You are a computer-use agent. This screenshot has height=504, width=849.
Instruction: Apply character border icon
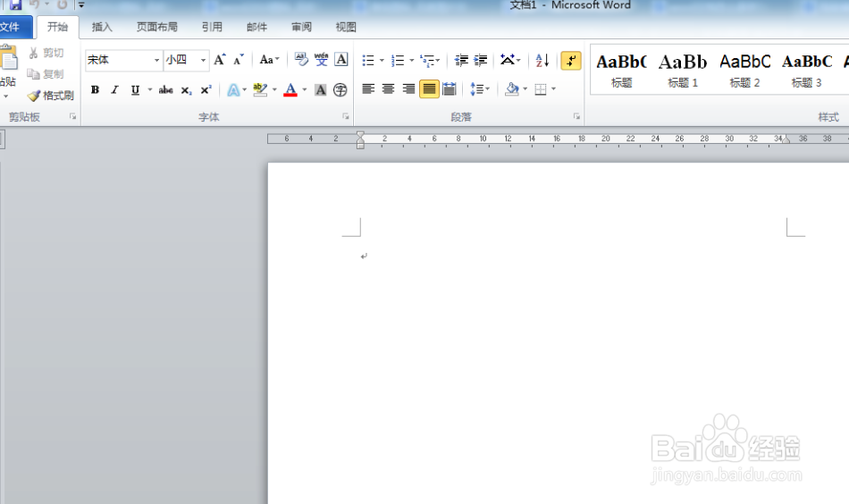341,60
